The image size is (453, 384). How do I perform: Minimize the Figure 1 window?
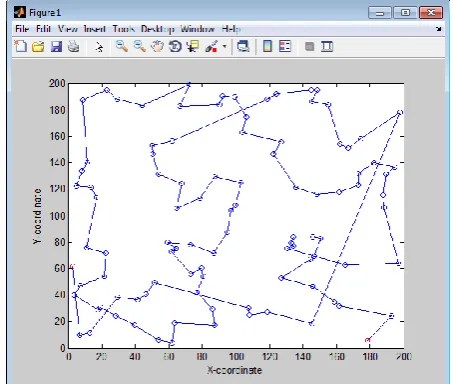pyautogui.click(x=380, y=13)
